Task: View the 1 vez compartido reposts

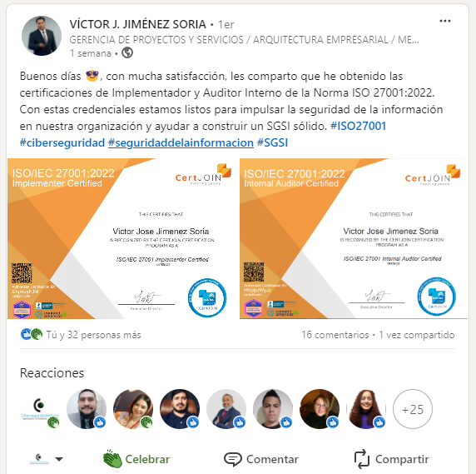Action: point(416,335)
